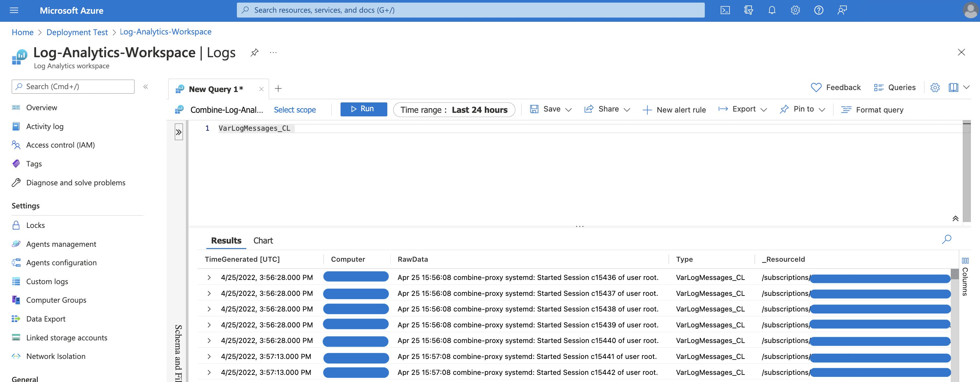Image resolution: width=980 pixels, height=382 pixels.
Task: Open the Feedback heart button
Action: [x=835, y=87]
